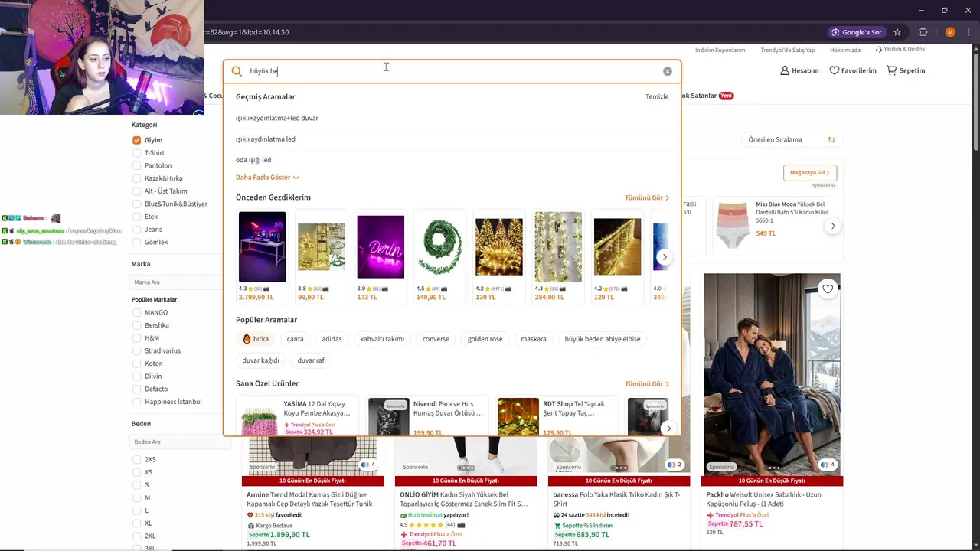980x551 pixels.
Task: Enable the Bershka brand checkbox
Action: [136, 325]
